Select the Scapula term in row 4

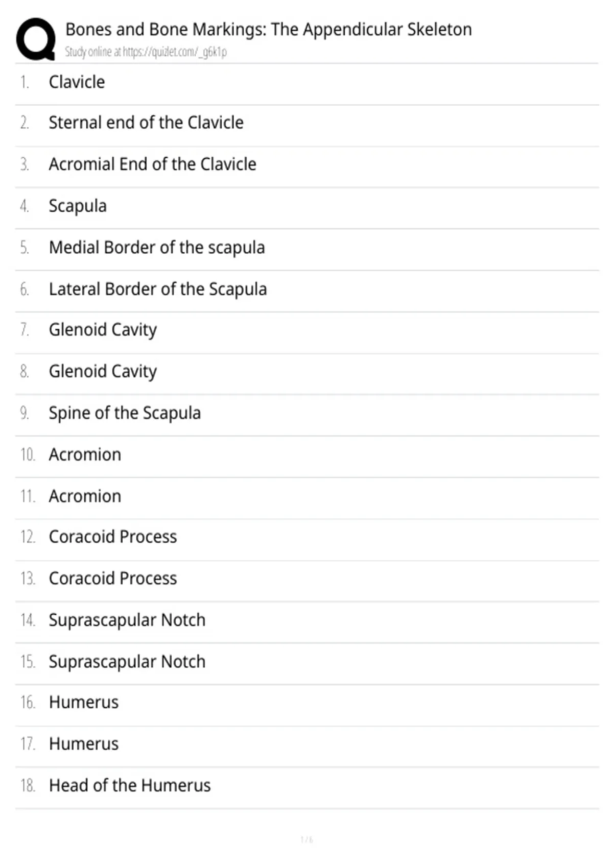pos(78,206)
